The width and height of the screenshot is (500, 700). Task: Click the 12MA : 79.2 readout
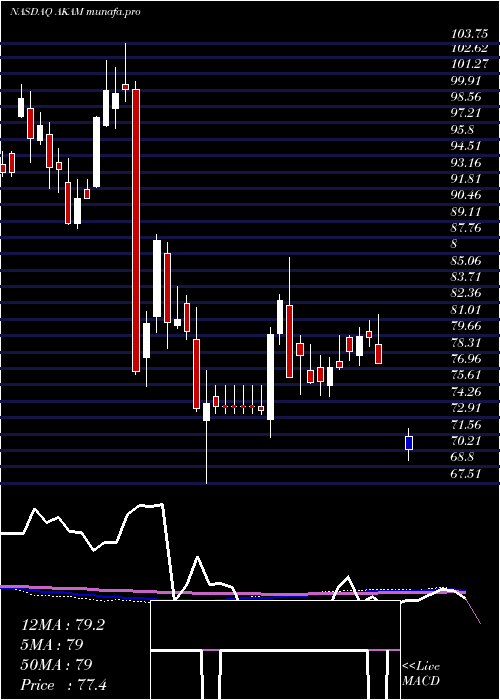tap(62, 625)
